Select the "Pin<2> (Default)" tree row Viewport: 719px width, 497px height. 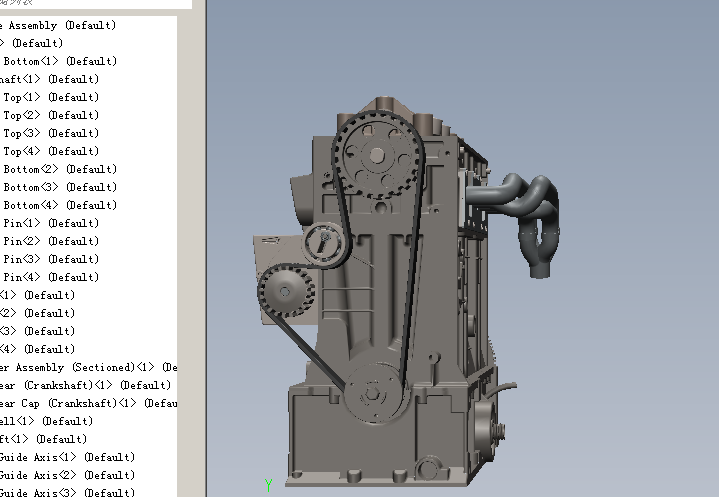tap(50, 241)
